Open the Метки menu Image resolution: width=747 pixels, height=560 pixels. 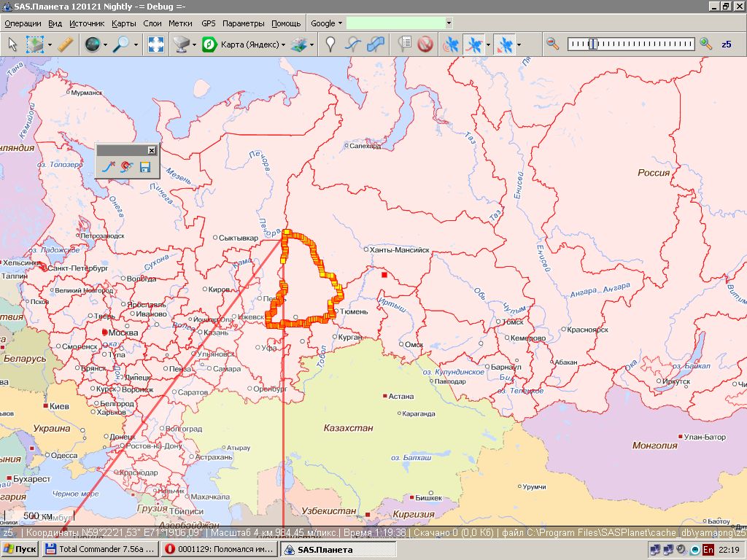tap(180, 23)
